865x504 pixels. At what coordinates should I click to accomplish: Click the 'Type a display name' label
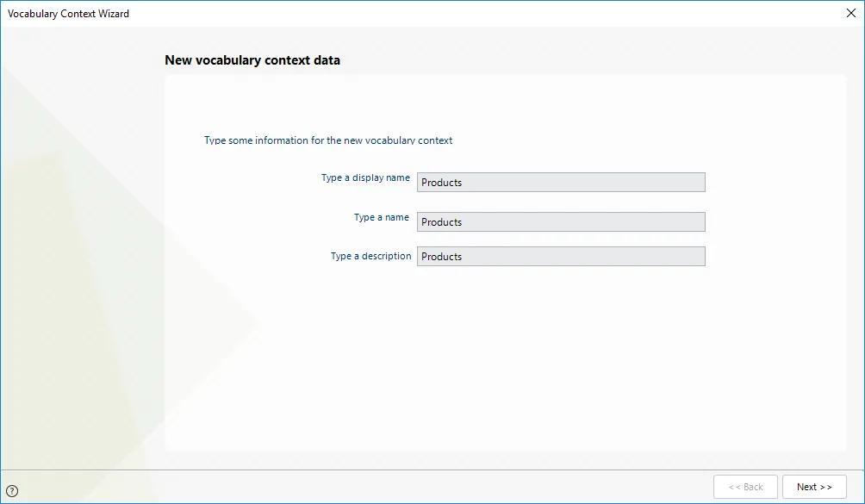click(x=365, y=177)
